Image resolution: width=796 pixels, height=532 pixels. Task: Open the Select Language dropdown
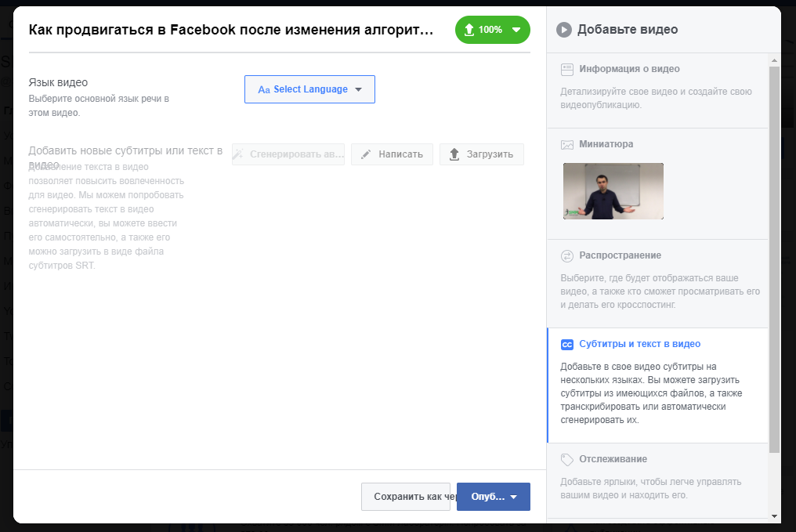pos(309,89)
